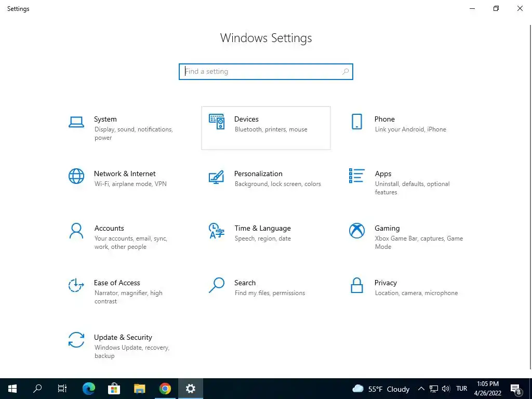Screen dimensions: 532x399
Task: Click the Settings gear in the taskbar
Action: click(190, 389)
